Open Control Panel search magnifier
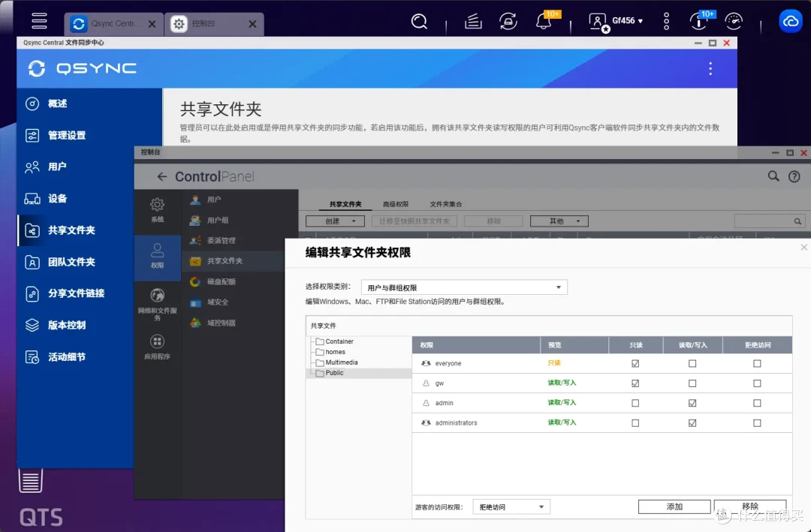Viewport: 811px width, 532px height. [773, 176]
